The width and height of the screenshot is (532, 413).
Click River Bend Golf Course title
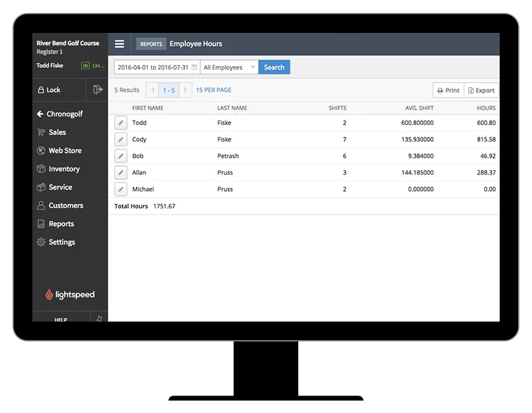click(x=68, y=43)
